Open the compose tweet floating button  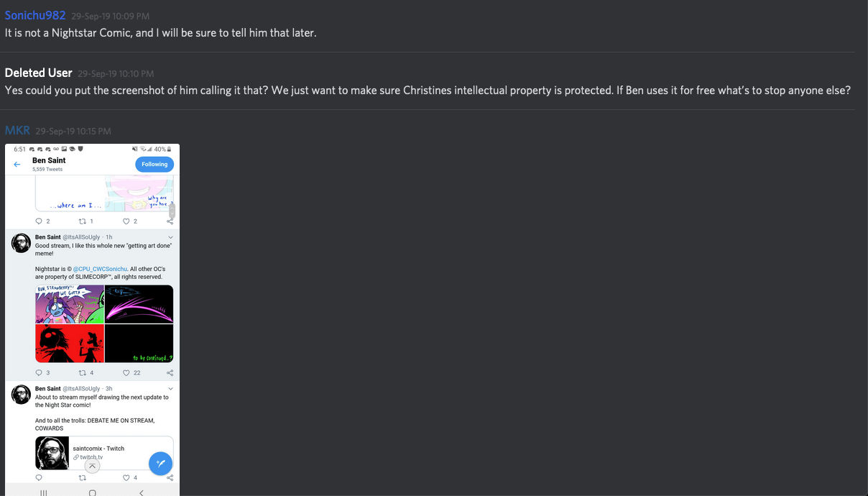[160, 463]
